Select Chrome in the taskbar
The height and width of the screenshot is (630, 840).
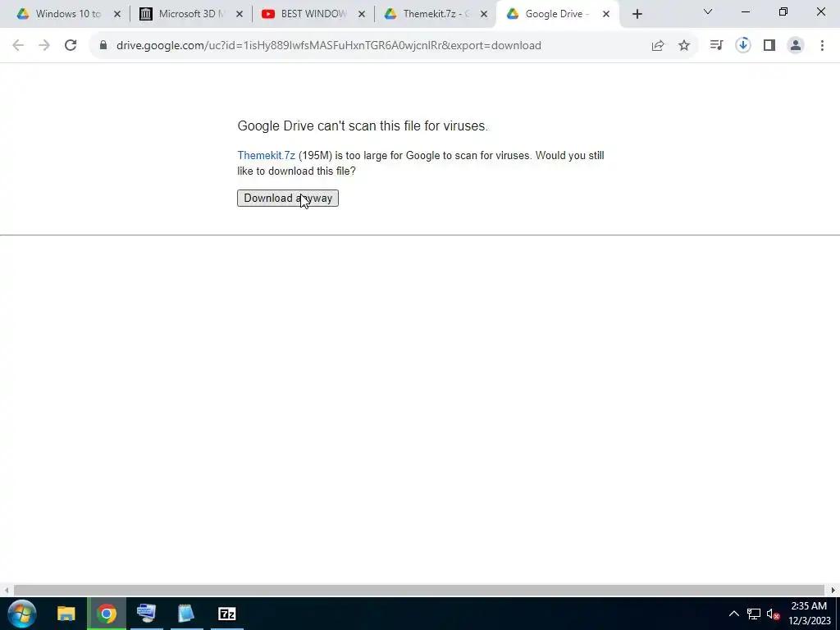107,614
